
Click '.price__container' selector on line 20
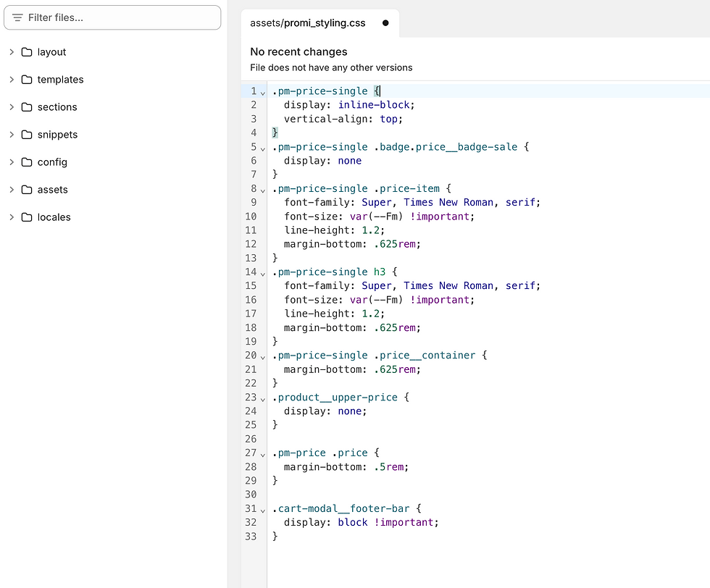(x=425, y=356)
